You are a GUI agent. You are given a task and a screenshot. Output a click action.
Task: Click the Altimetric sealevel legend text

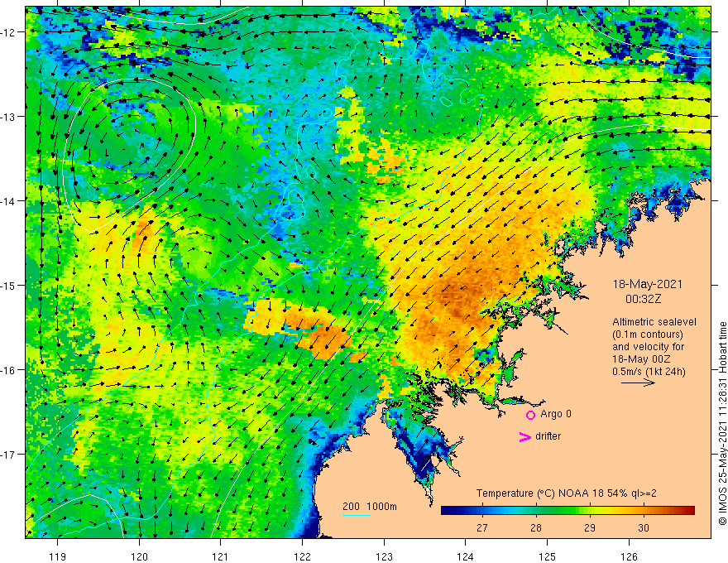point(654,322)
